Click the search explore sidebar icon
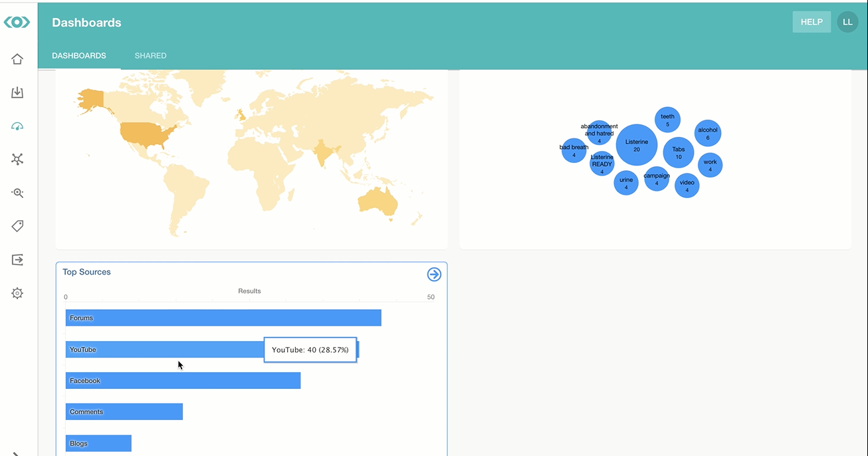Viewport: 868px width, 456px height. pyautogui.click(x=17, y=193)
